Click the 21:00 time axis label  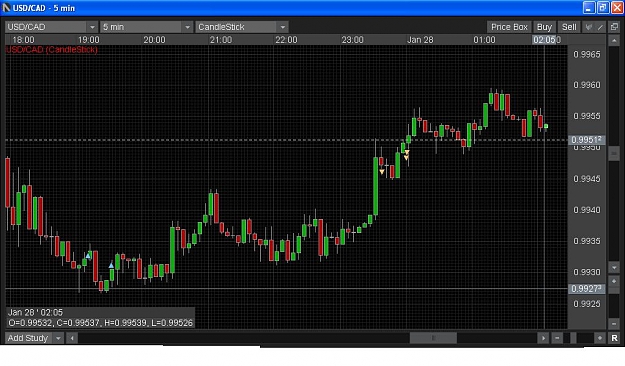(221, 40)
